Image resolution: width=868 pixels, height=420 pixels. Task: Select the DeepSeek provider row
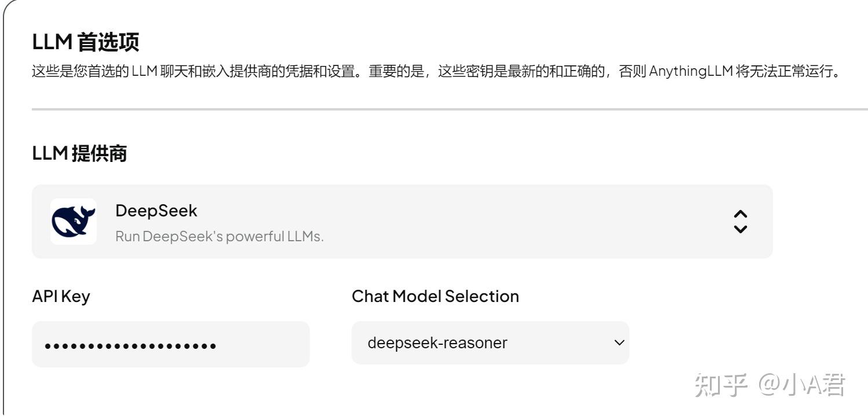click(402, 220)
